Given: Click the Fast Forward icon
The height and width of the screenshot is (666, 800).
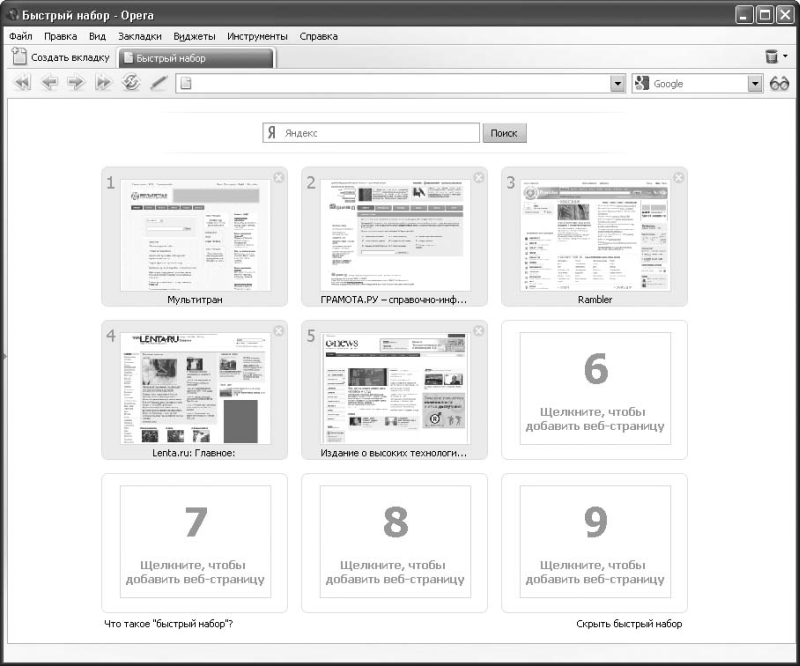Looking at the screenshot, I should (103, 84).
